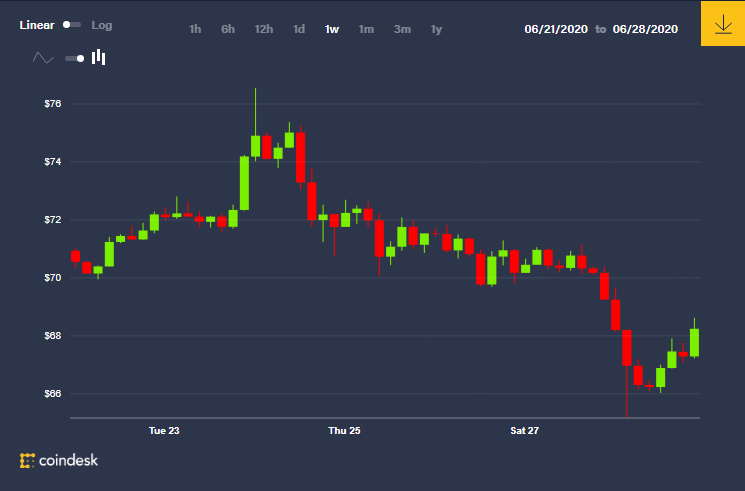Click the last green candle near $68

[694, 342]
